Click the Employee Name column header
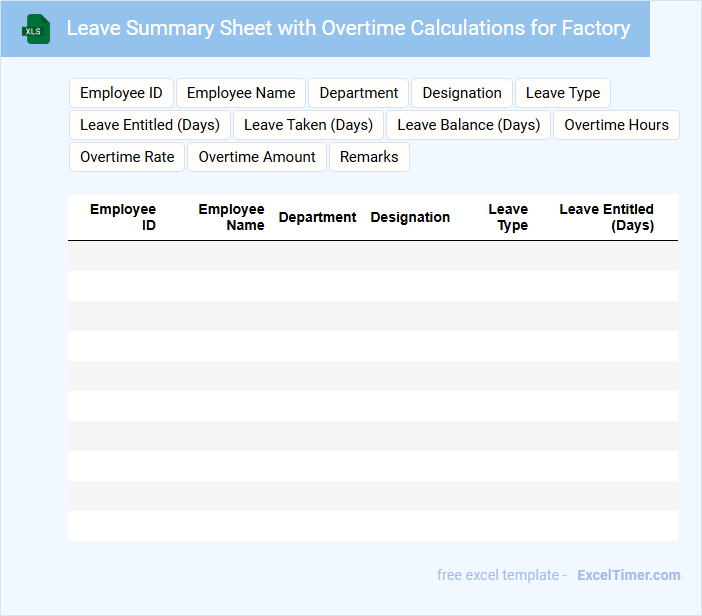Image resolution: width=702 pixels, height=616 pixels. click(x=231, y=217)
